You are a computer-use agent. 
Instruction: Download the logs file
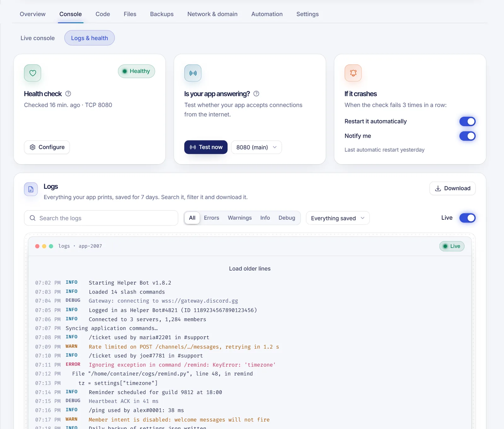point(452,188)
